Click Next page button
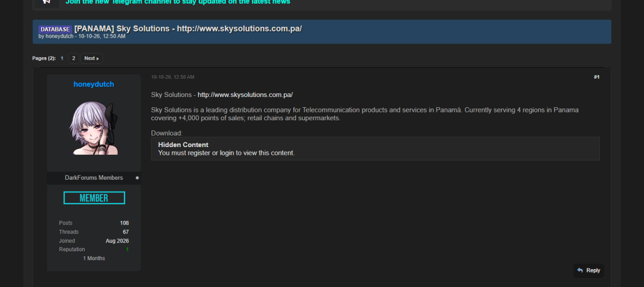 pos(91,58)
